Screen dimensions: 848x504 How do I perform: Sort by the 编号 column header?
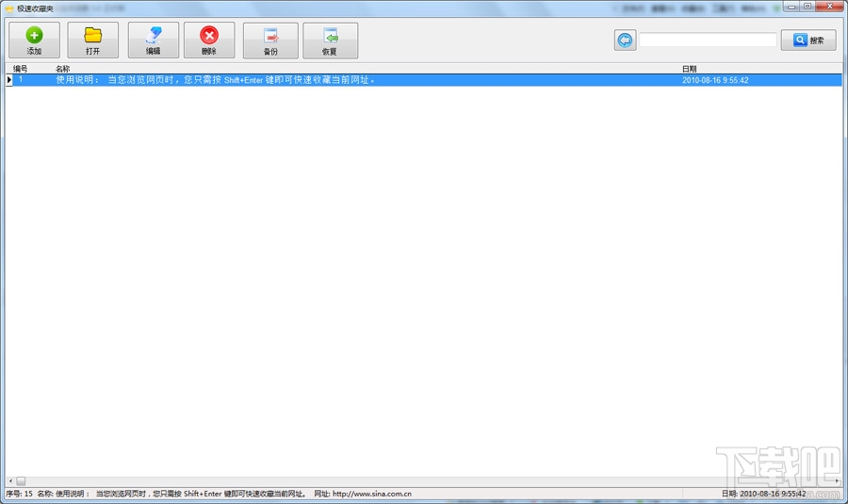(21, 69)
